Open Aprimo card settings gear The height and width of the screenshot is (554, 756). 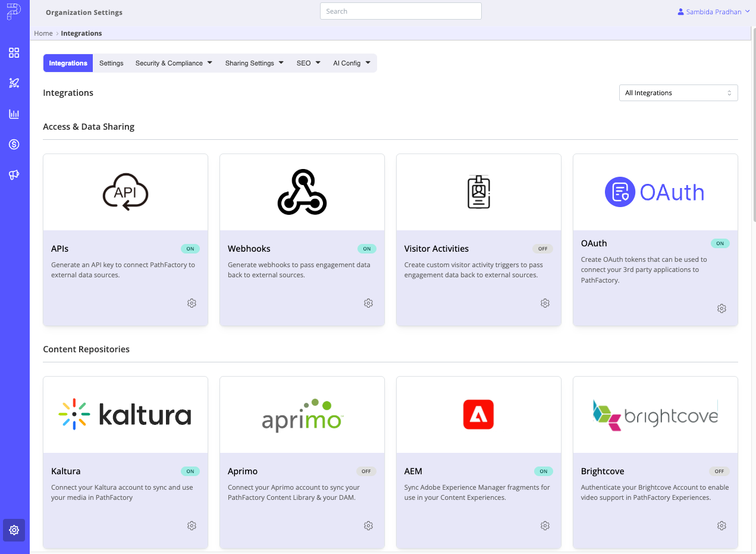point(368,526)
